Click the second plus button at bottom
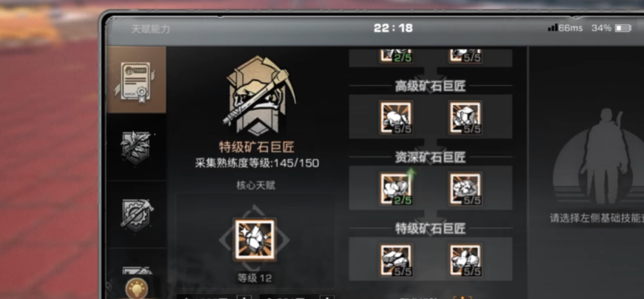This screenshot has height=299, width=644. point(327,297)
